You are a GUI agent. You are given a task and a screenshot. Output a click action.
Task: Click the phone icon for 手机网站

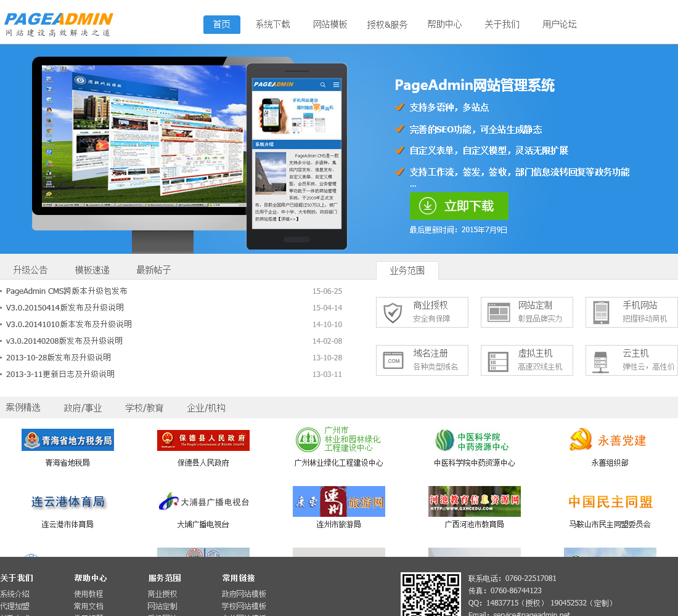pos(601,312)
